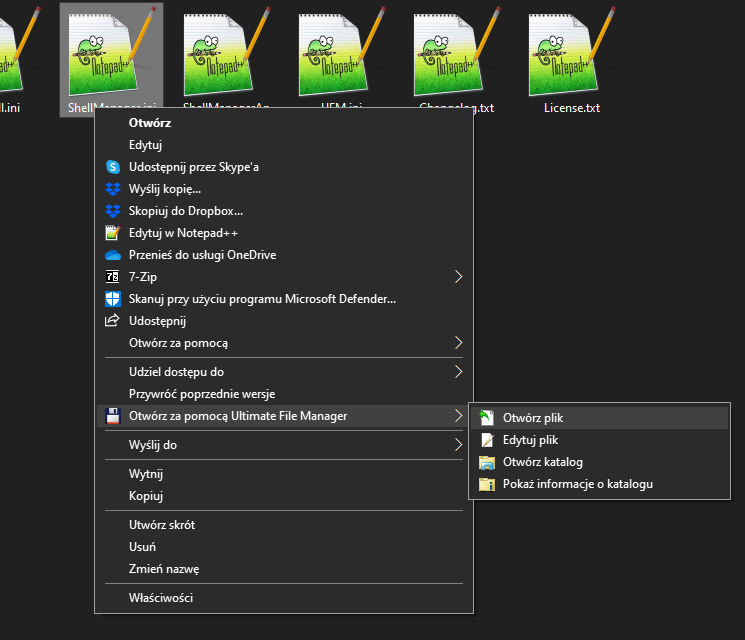Viewport: 745px width, 640px height.
Task: Select Skopiuj do Dropbox... entry
Action: tap(284, 211)
